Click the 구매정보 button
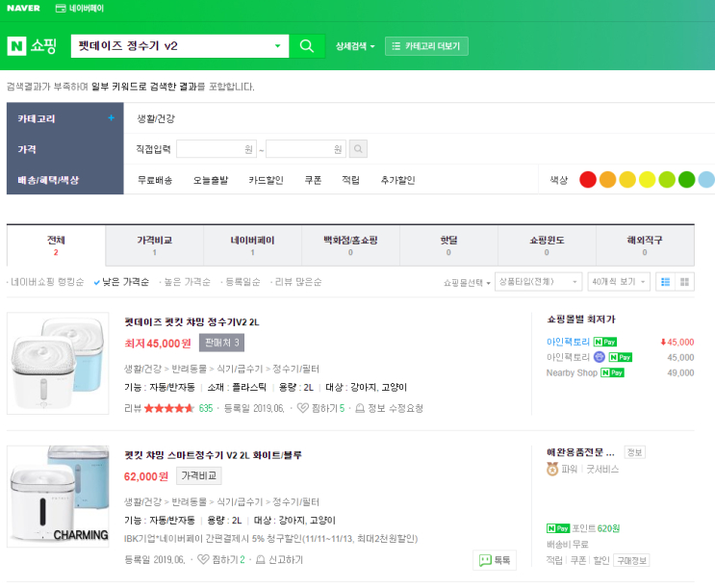 [631, 561]
